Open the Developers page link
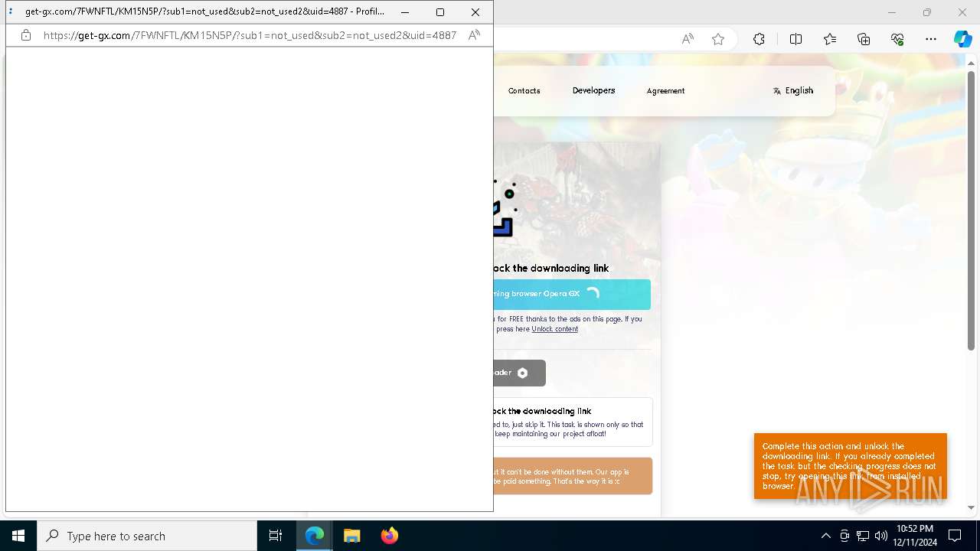This screenshot has width=980, height=551. [x=593, y=90]
